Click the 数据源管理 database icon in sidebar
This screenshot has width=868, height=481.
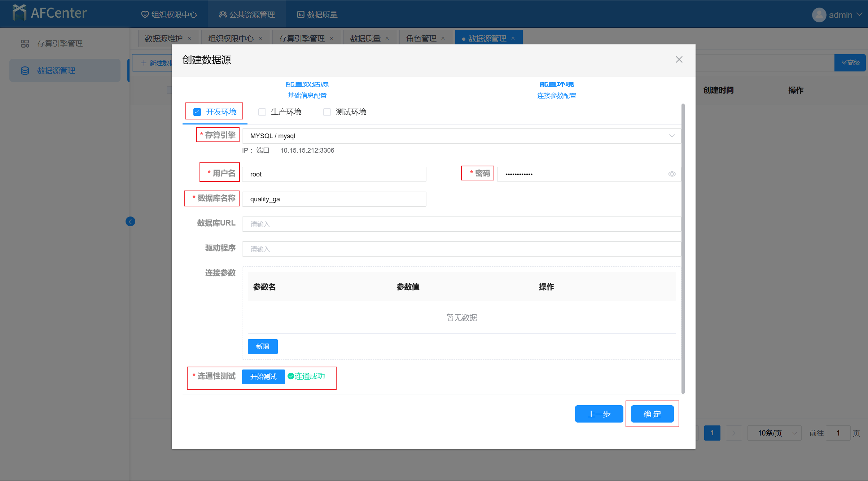[x=25, y=71]
